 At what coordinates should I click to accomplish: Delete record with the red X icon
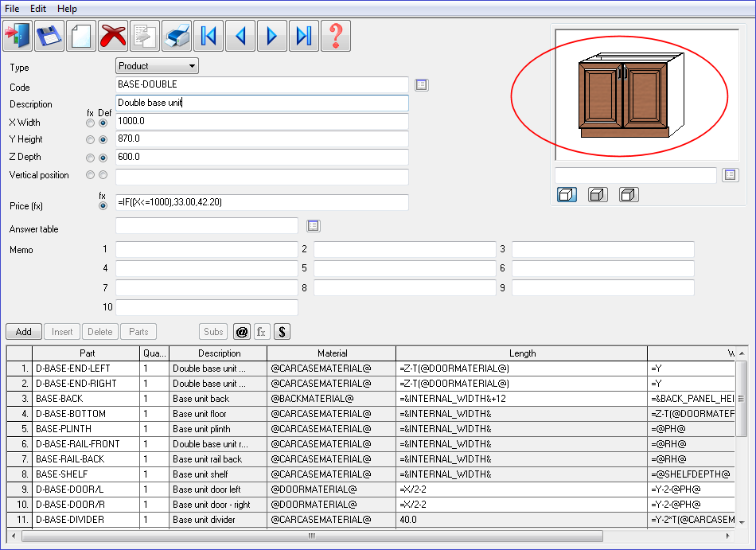click(113, 36)
